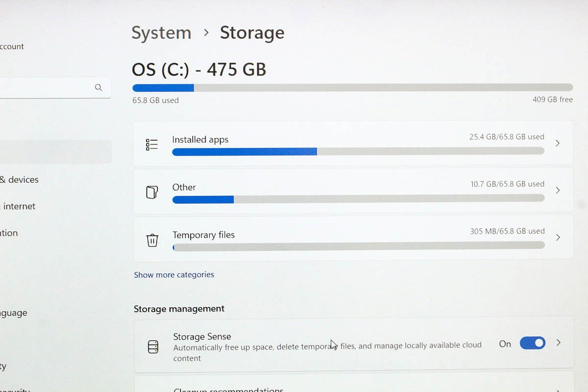Open the Temporary files label

[203, 235]
